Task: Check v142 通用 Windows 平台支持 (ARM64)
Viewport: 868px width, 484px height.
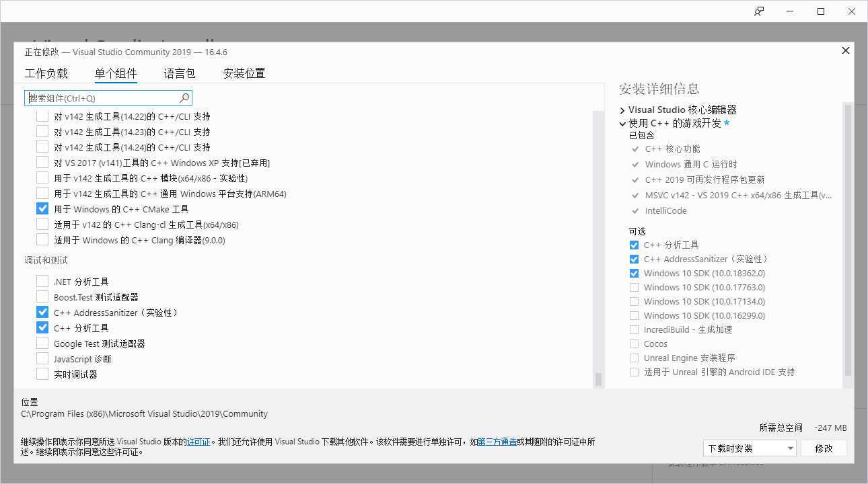Action: pos(42,194)
